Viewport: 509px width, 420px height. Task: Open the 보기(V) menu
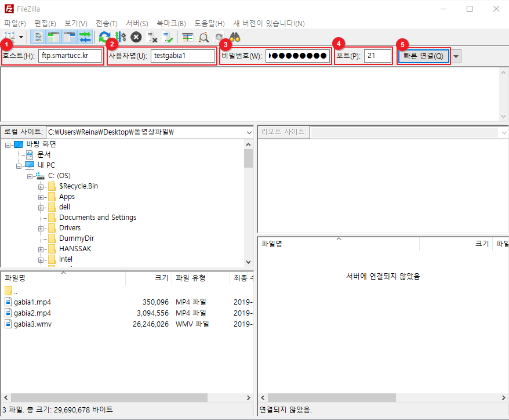click(x=75, y=23)
